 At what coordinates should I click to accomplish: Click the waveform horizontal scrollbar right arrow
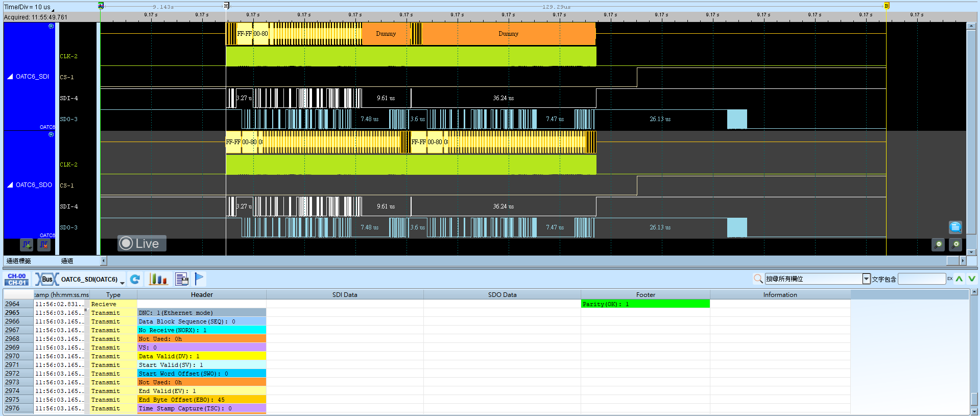click(963, 261)
